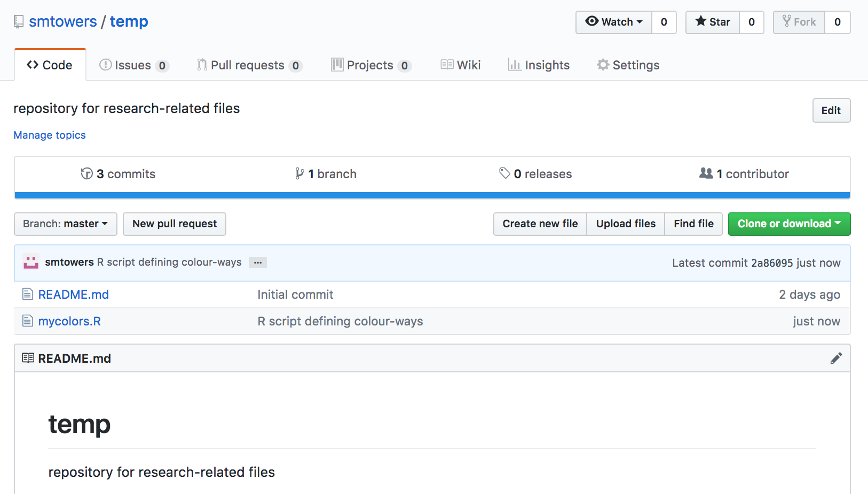Open the mycolors.R file
Screen dimensions: 868x494
tap(69, 321)
